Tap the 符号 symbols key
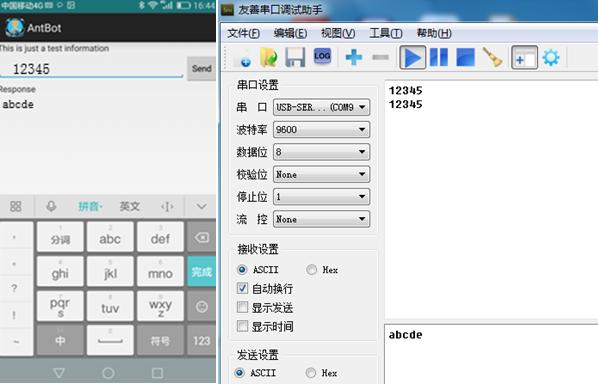The image size is (598, 384). (x=160, y=340)
